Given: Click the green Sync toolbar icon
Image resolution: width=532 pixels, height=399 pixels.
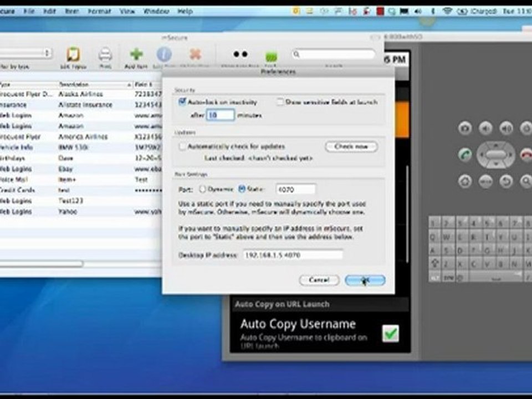Looking at the screenshot, I should point(271,57).
